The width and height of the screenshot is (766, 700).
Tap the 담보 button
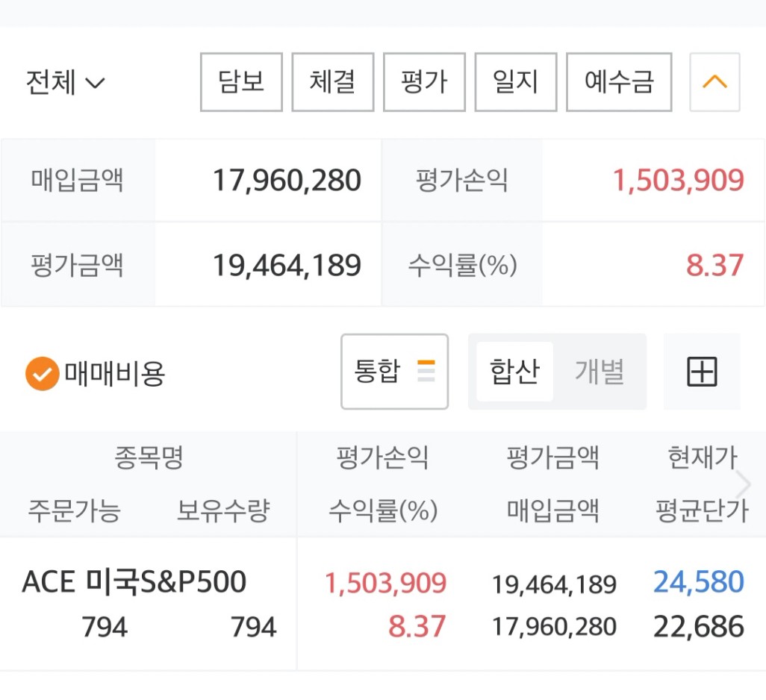tap(241, 82)
